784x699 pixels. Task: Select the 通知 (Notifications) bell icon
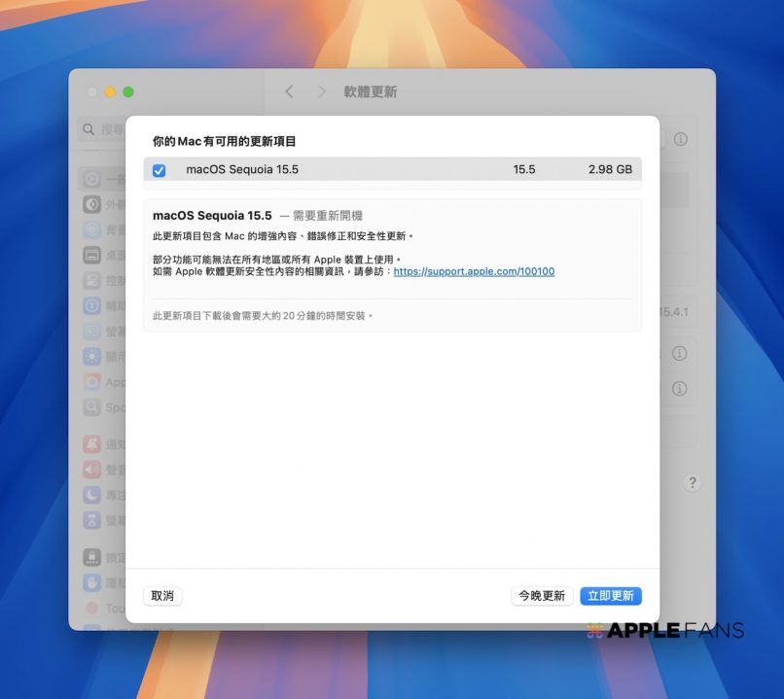91,444
